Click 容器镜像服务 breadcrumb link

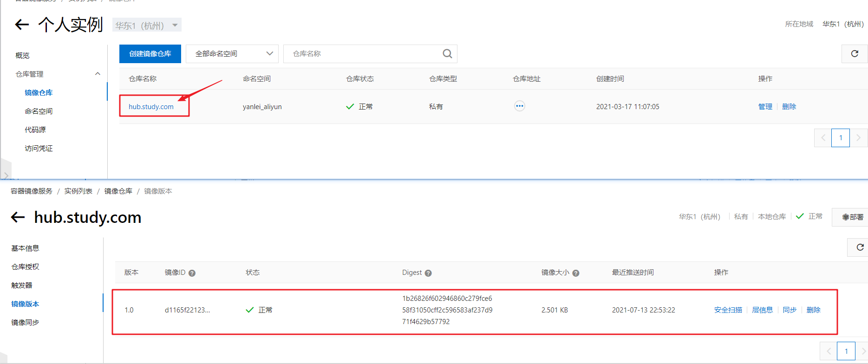[x=32, y=191]
